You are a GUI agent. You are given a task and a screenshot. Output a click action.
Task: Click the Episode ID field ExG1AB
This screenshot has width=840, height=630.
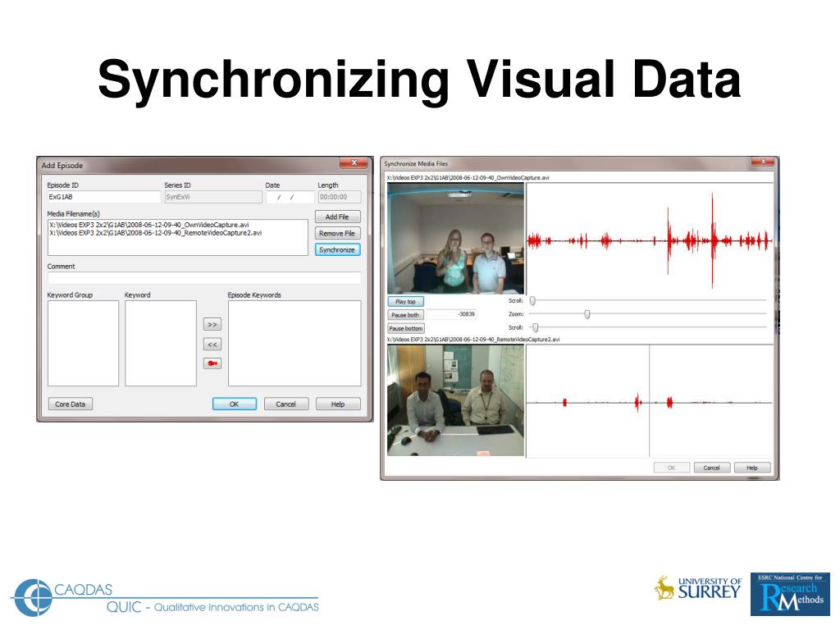pyautogui.click(x=104, y=197)
